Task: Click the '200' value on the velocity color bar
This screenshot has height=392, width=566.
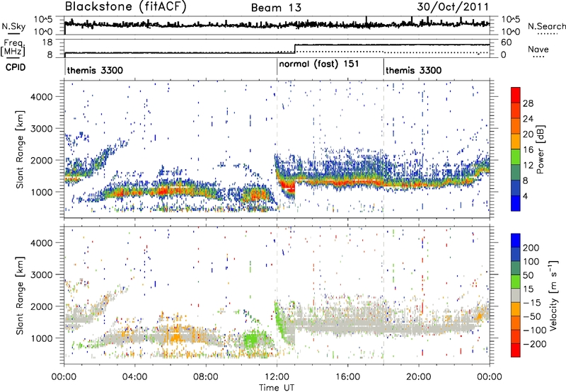Action: [531, 248]
